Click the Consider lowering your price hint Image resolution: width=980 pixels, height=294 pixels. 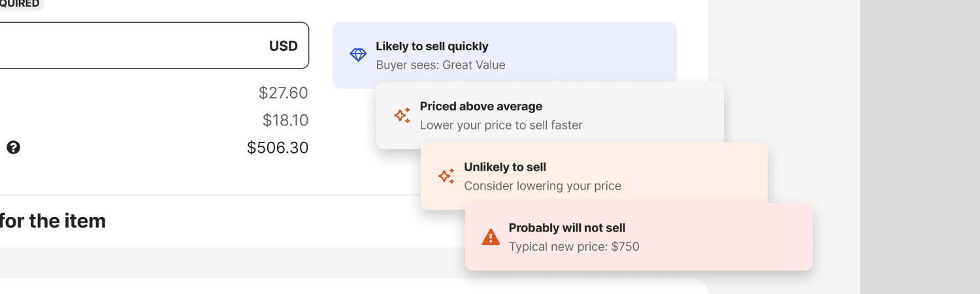(x=542, y=186)
